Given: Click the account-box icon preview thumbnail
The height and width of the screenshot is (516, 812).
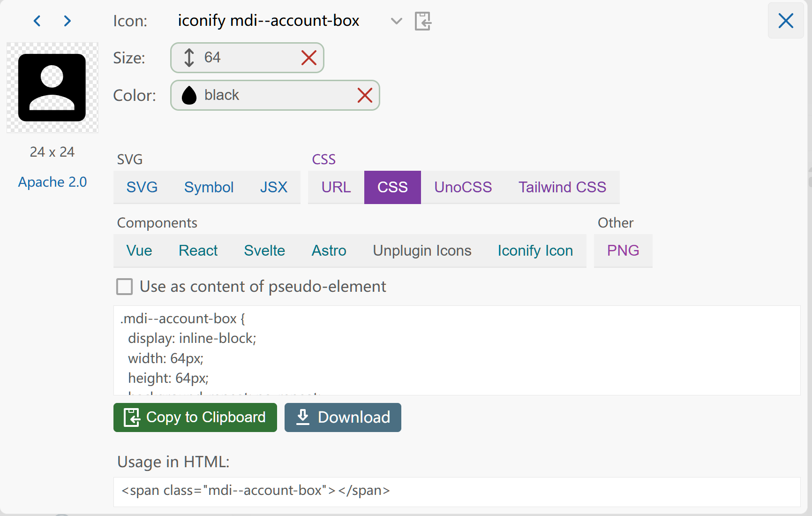Looking at the screenshot, I should click(x=52, y=88).
